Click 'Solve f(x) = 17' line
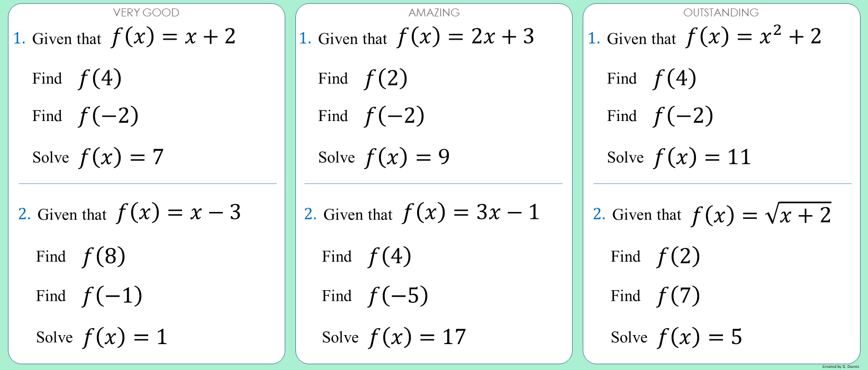868x370 pixels. coord(394,337)
